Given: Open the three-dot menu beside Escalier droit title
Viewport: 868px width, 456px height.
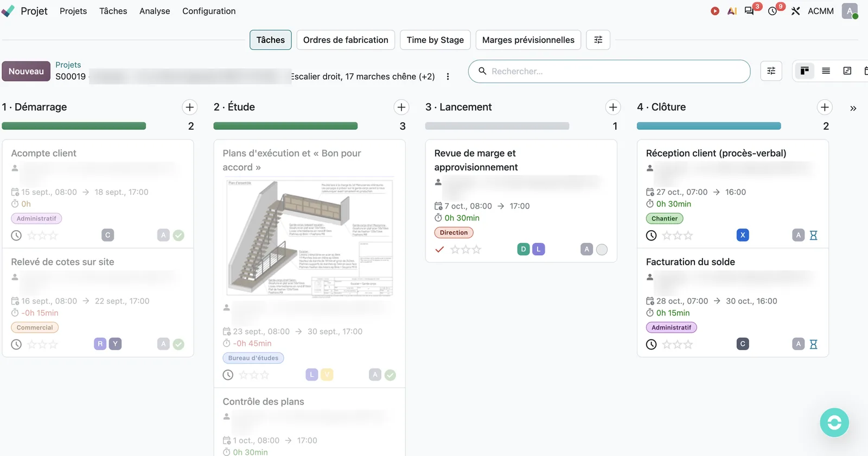Looking at the screenshot, I should tap(448, 77).
